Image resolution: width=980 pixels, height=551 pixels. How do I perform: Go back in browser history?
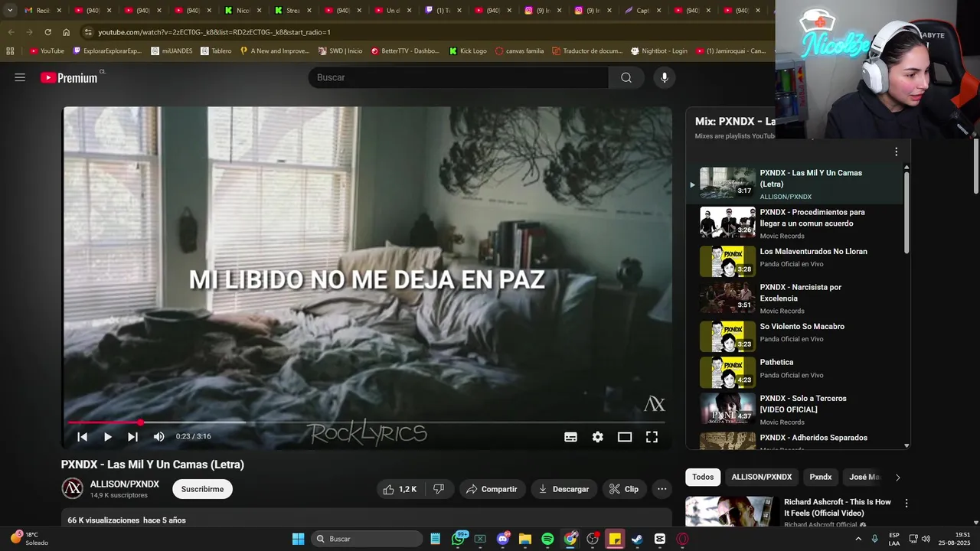coord(11,32)
